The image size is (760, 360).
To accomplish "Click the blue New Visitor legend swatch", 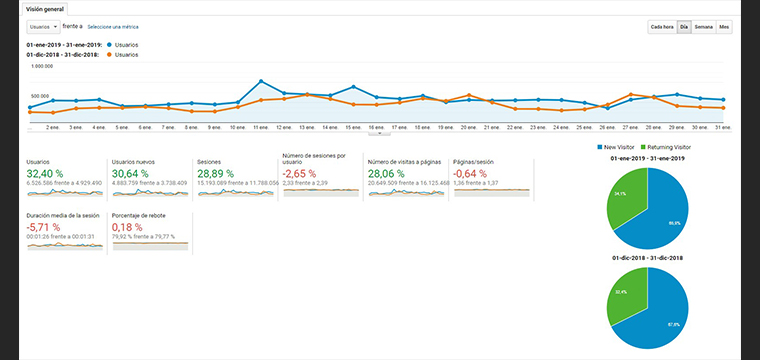I will click(599, 147).
